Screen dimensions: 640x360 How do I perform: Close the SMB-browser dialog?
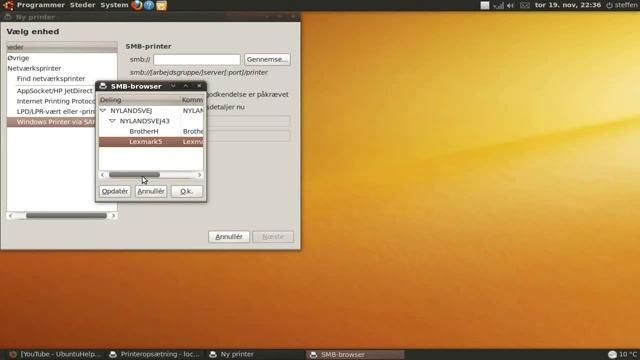click(x=199, y=86)
